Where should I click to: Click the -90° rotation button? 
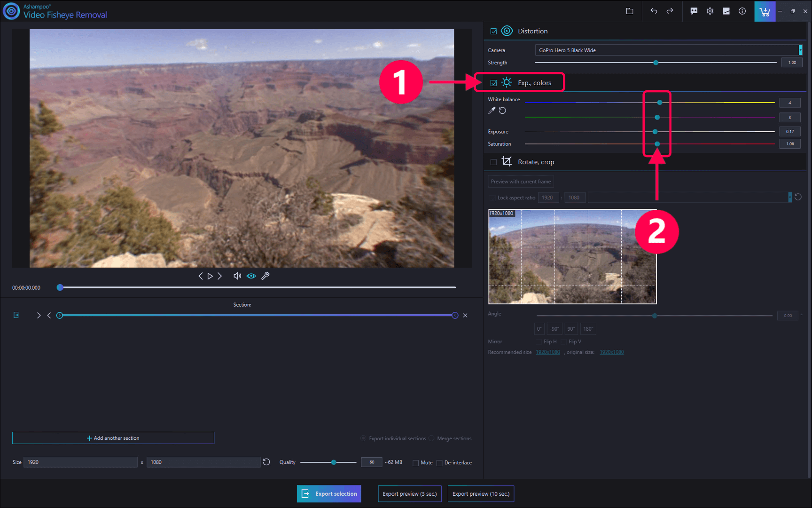coord(554,329)
